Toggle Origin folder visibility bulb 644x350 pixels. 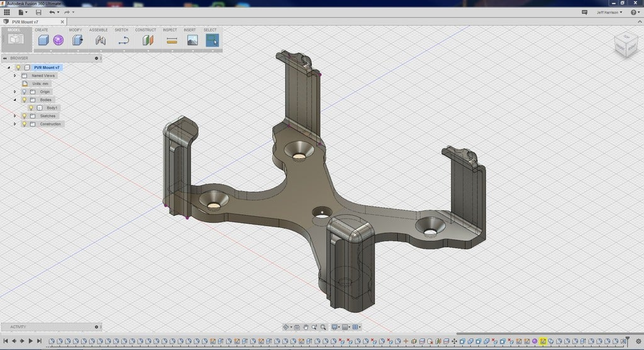pos(25,92)
